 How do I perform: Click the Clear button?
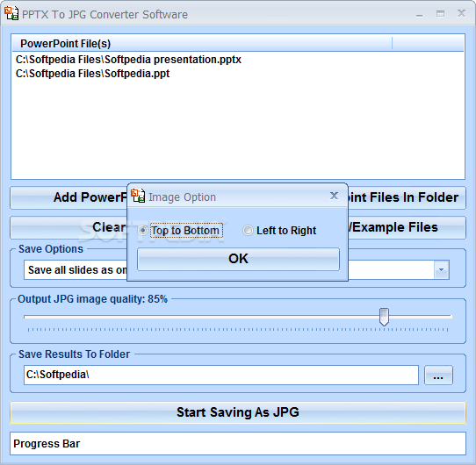tap(69, 227)
